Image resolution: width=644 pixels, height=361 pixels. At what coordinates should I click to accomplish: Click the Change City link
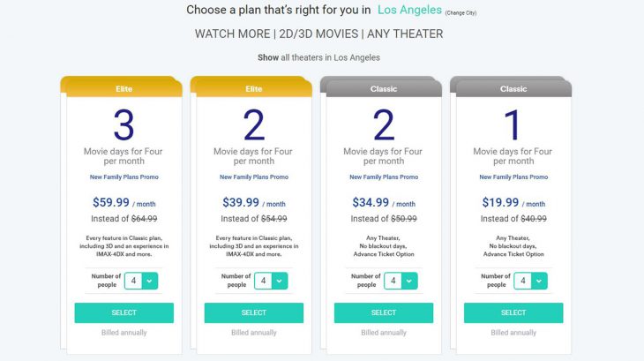point(461,13)
